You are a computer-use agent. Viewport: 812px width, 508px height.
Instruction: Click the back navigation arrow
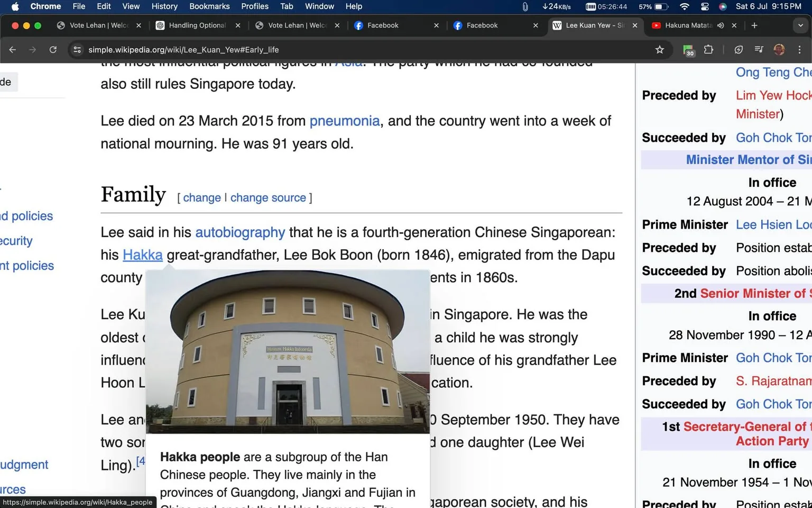click(12, 49)
